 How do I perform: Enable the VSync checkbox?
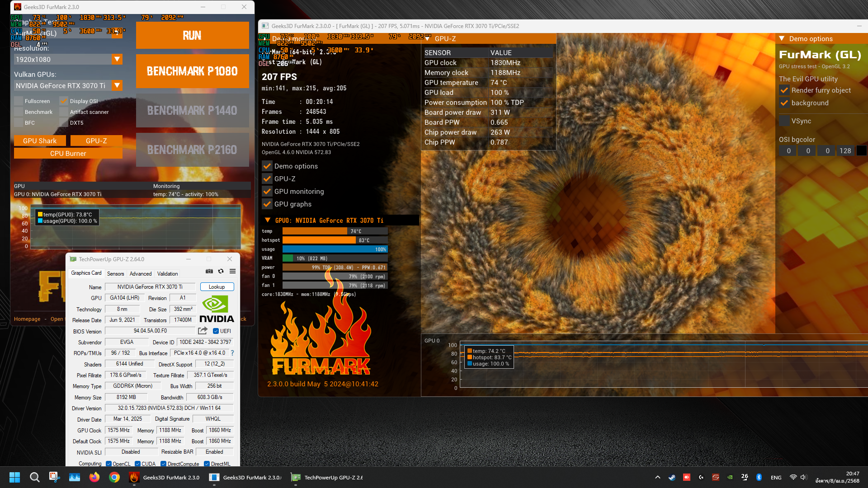(x=784, y=121)
